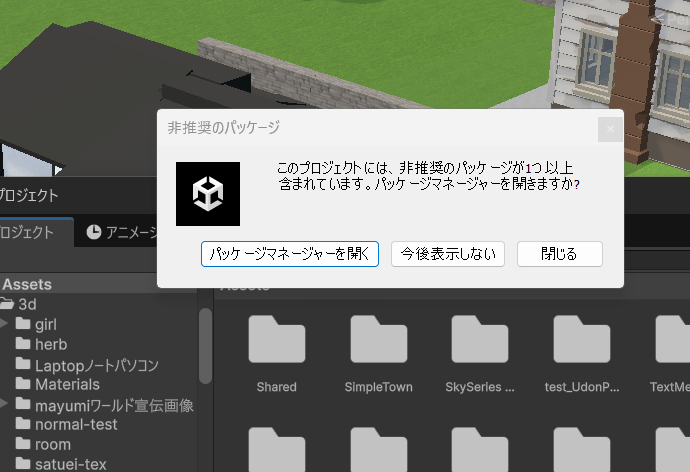Select the herb folder
690x472 pixels.
coord(50,344)
